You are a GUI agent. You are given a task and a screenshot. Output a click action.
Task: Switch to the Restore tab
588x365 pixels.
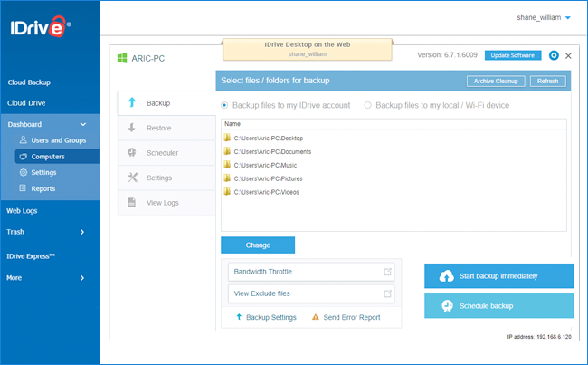166,128
